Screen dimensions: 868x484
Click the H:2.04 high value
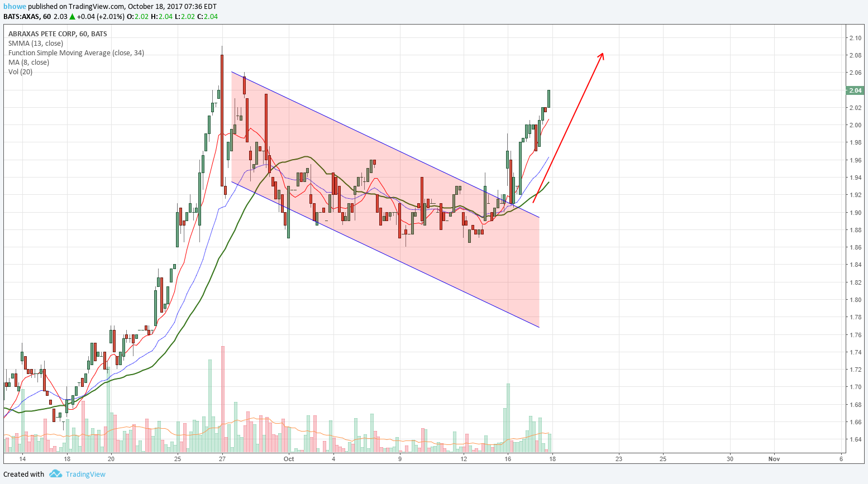[x=162, y=17]
